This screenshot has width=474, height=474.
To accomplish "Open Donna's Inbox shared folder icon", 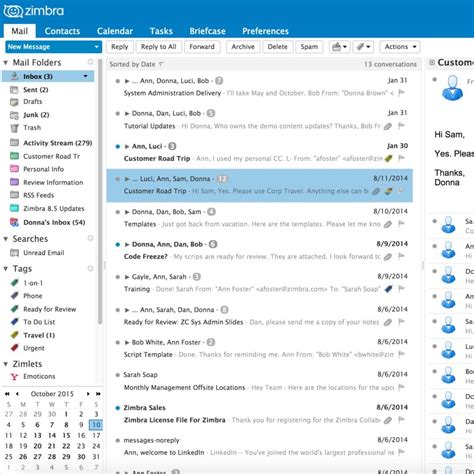I will coord(14,222).
